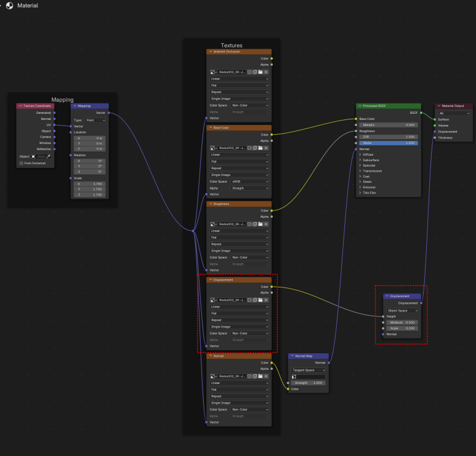Image resolution: width=476 pixels, height=456 pixels.
Task: Click image name field in Base Color node
Action: [x=232, y=148]
